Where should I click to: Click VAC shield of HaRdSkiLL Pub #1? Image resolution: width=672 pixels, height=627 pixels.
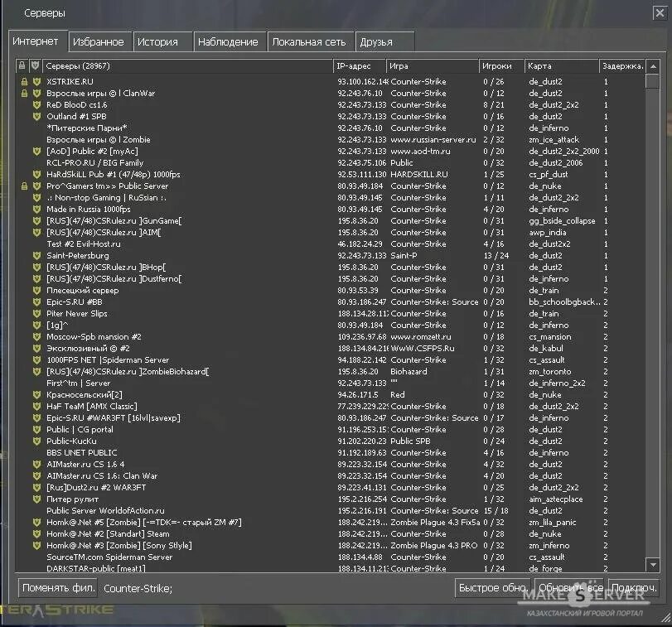(x=36, y=174)
